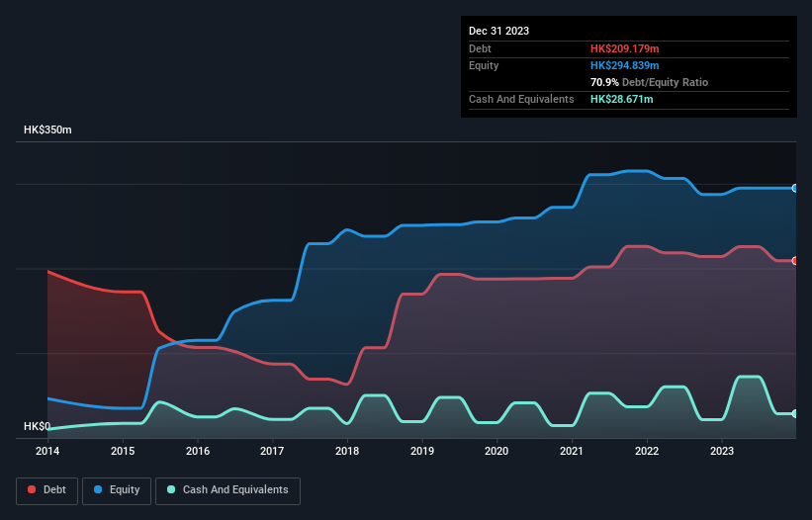Toggle the Debt series legend button
812x520 pixels.
tap(47, 490)
